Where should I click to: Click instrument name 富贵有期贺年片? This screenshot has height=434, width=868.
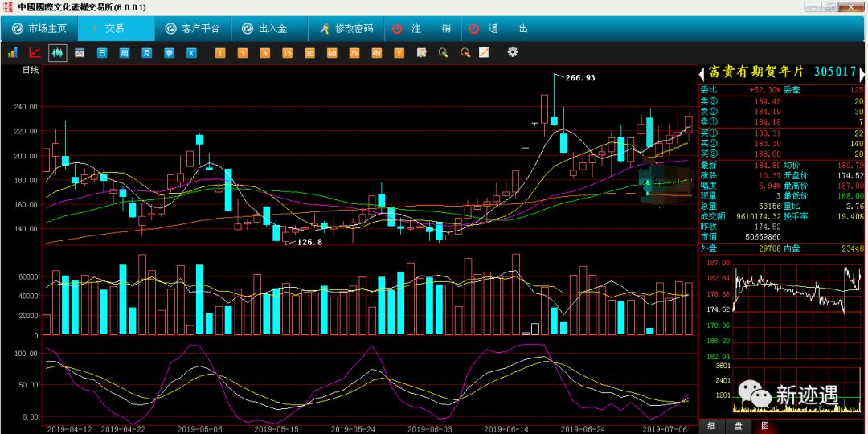[x=755, y=72]
